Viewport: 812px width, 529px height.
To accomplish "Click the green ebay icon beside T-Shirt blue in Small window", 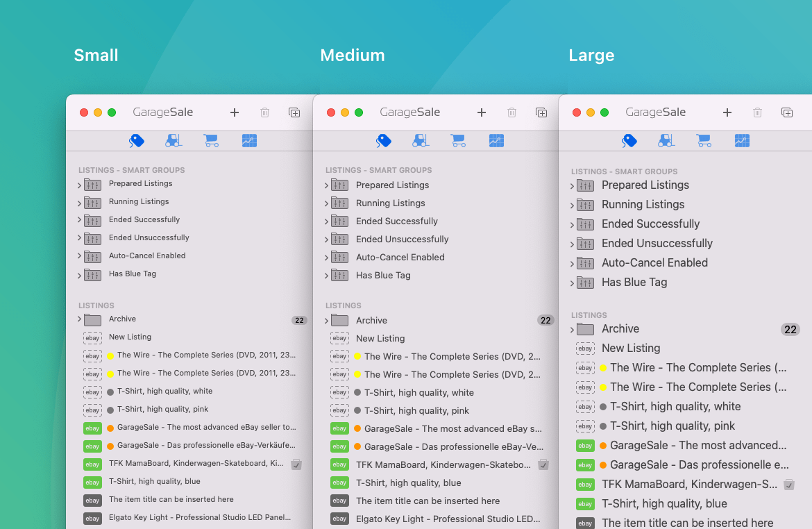I will [92, 482].
